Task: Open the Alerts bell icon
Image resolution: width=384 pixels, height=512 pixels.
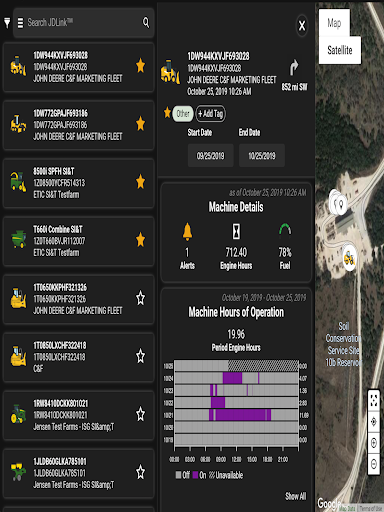Action: (x=187, y=231)
